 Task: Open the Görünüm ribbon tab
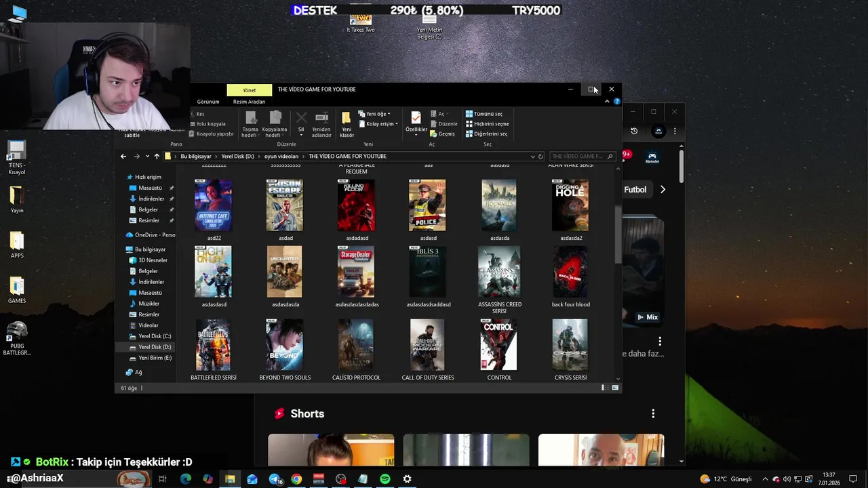pyautogui.click(x=208, y=102)
